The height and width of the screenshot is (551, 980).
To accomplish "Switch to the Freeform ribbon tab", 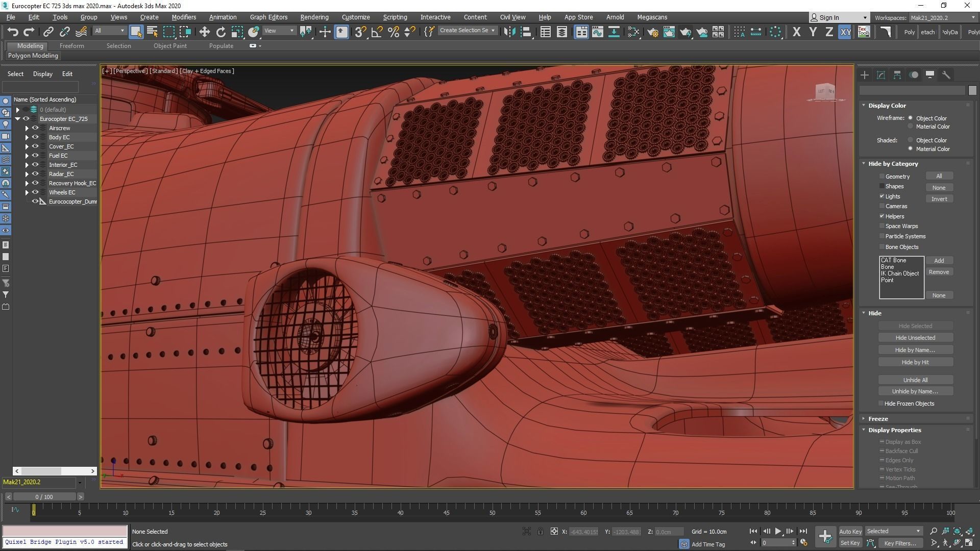I will 71,46.
